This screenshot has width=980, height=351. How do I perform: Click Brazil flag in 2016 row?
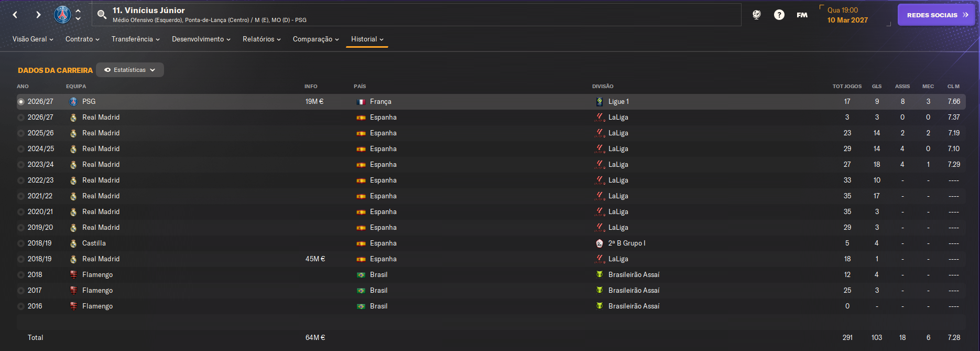click(361, 306)
